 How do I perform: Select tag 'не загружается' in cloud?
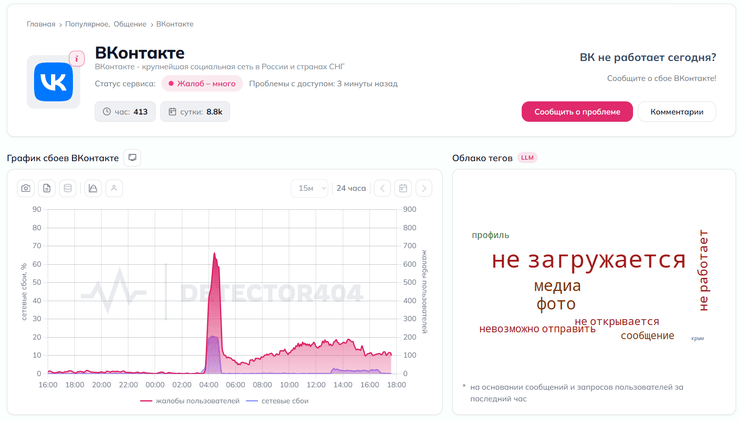click(588, 260)
